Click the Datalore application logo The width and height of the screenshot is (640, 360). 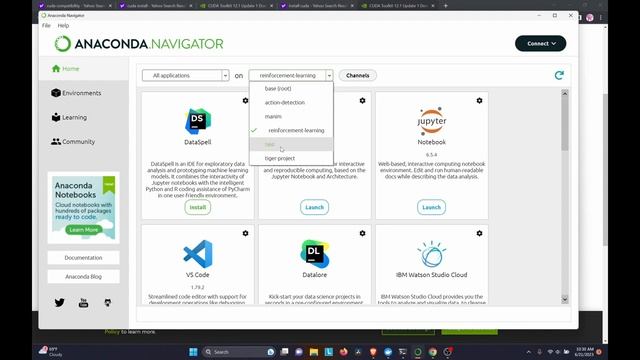click(x=315, y=254)
